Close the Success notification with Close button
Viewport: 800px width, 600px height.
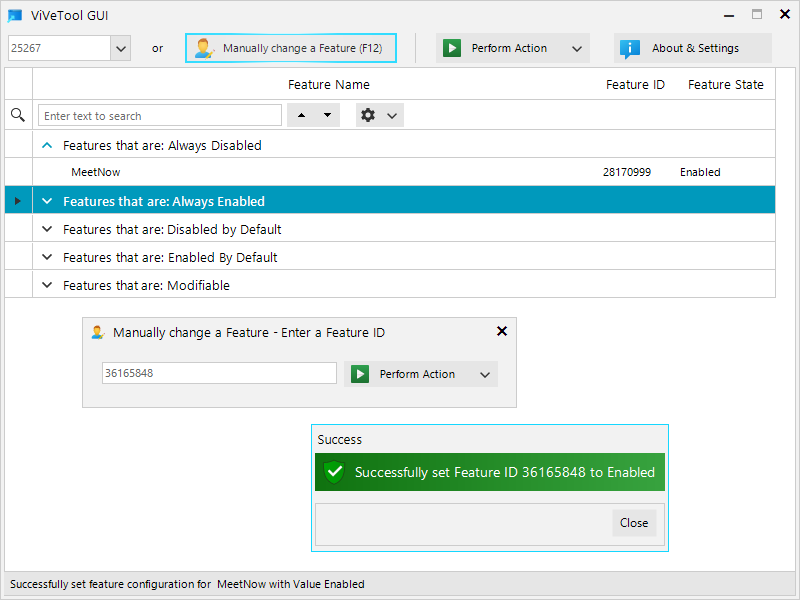(x=634, y=523)
